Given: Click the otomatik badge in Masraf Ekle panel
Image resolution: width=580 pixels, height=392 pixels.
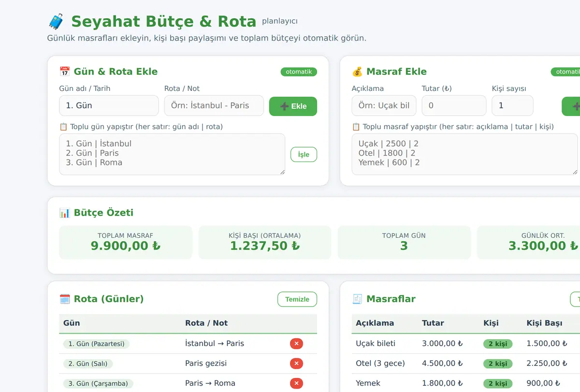Looking at the screenshot, I should 565,72.
